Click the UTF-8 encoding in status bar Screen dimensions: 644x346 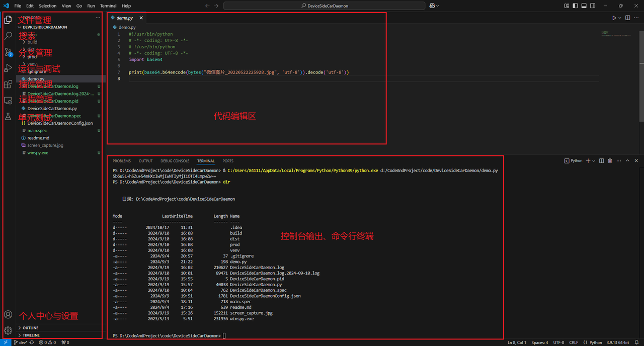[x=558, y=342]
